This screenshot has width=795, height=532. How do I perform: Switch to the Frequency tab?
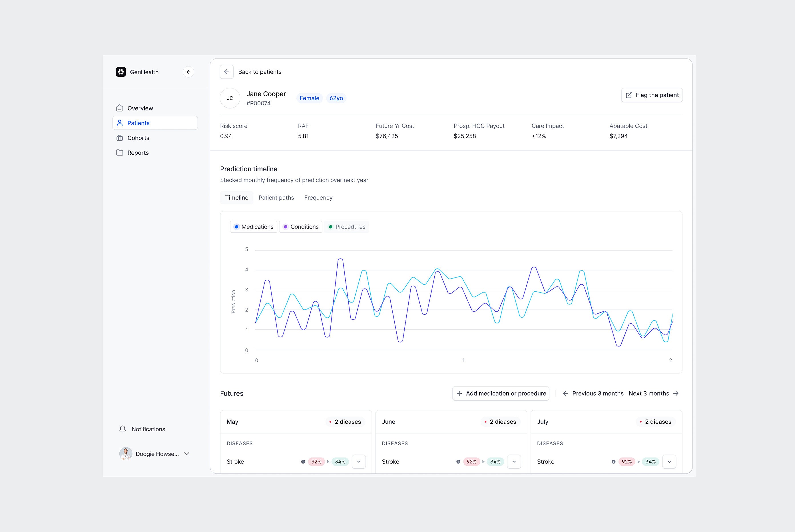[318, 198]
